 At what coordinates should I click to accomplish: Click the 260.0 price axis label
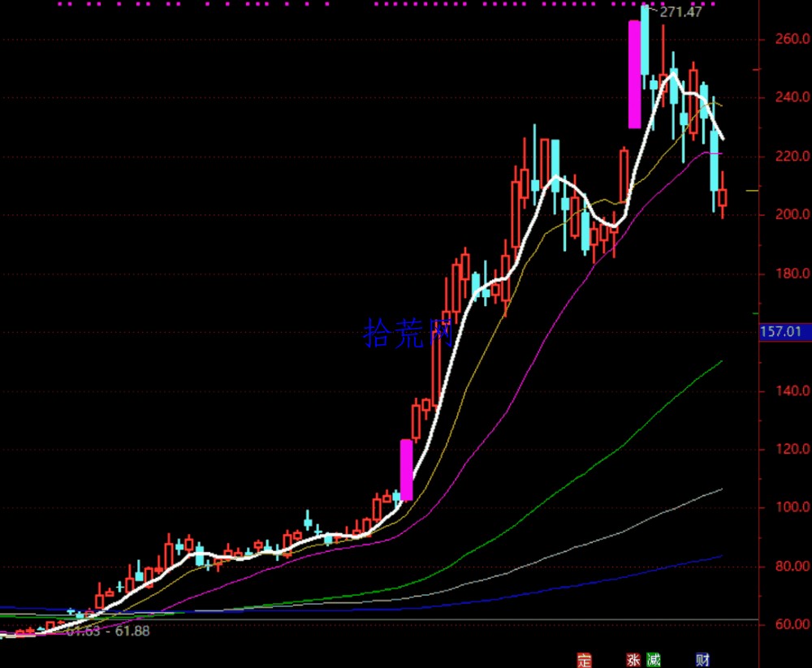point(793,39)
